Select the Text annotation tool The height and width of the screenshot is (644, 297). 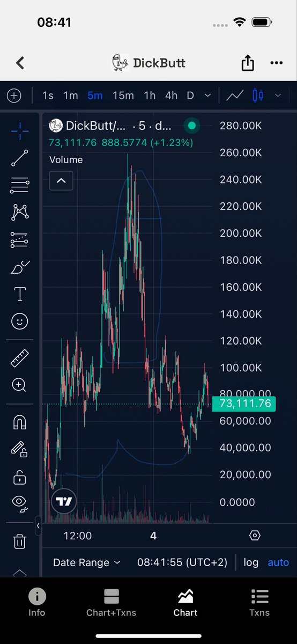pos(20,294)
